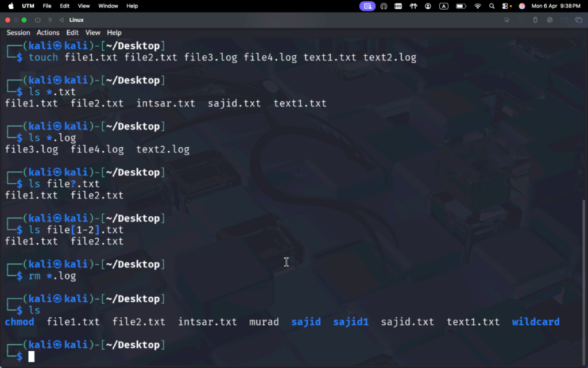The image size is (588, 368).
Task: Click the Wi-Fi status icon
Action: click(x=477, y=6)
